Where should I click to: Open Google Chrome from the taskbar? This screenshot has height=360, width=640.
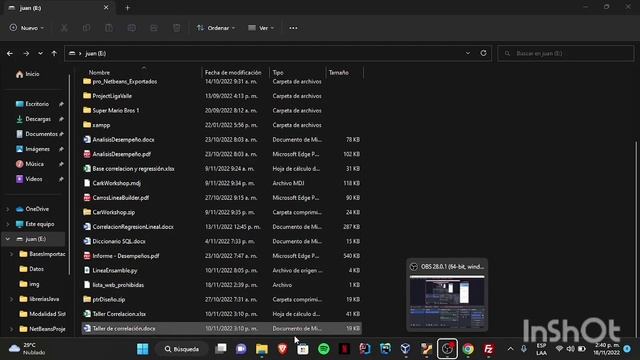click(x=468, y=349)
